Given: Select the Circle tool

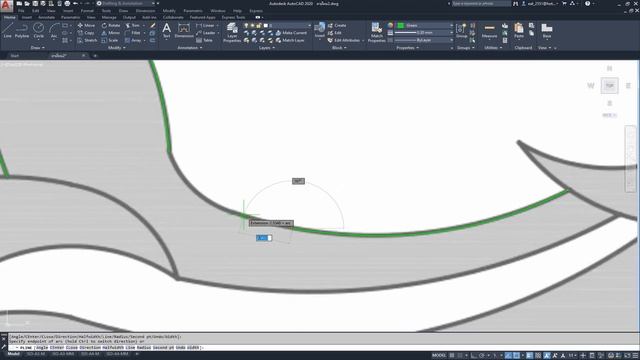Looking at the screenshot, I should click(38, 31).
